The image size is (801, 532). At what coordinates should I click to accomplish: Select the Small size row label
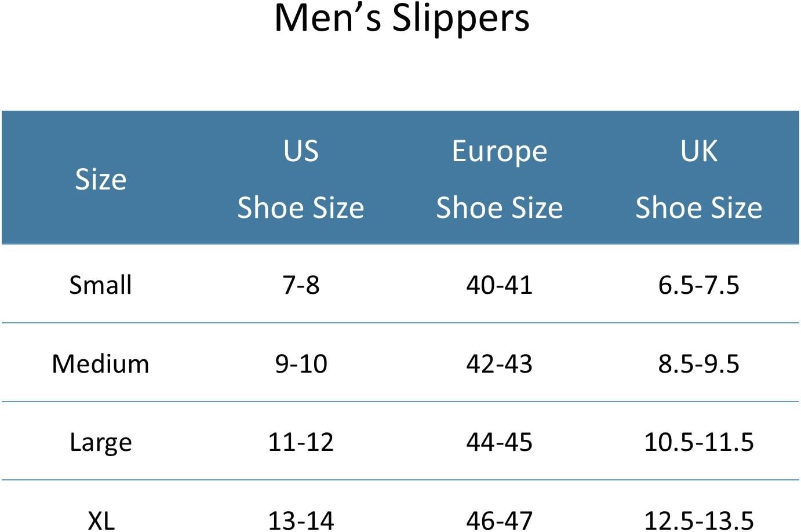101,285
